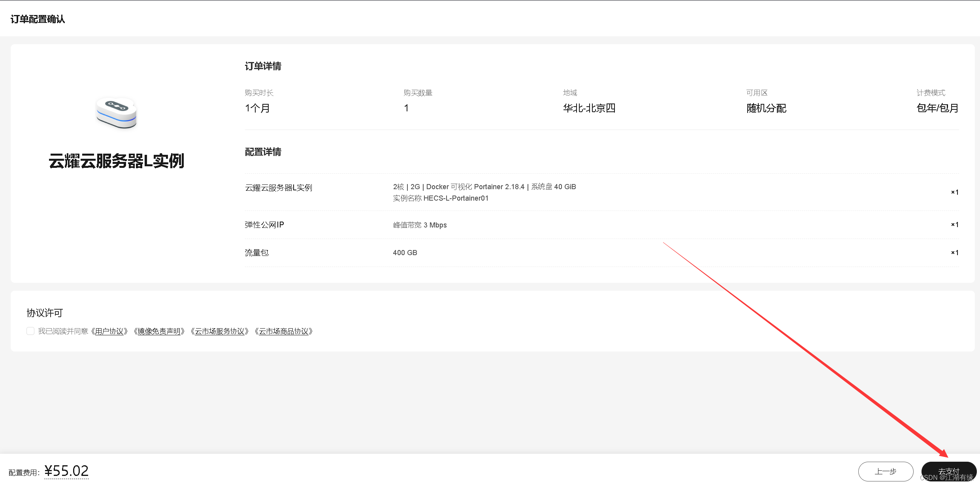The image size is (980, 485).
Task: Click the instance name HECS-L-Portainer01 text
Action: tap(456, 198)
